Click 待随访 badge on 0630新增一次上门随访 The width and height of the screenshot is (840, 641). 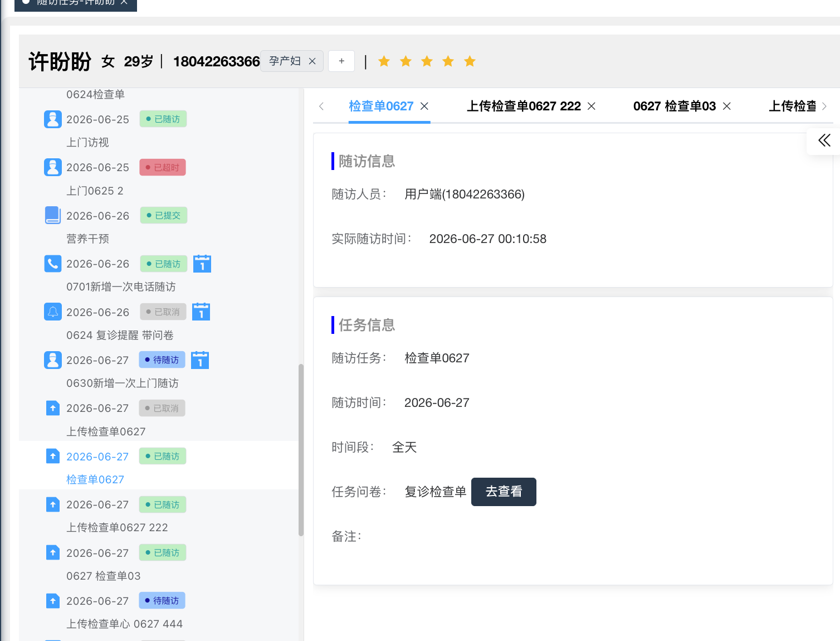(162, 360)
